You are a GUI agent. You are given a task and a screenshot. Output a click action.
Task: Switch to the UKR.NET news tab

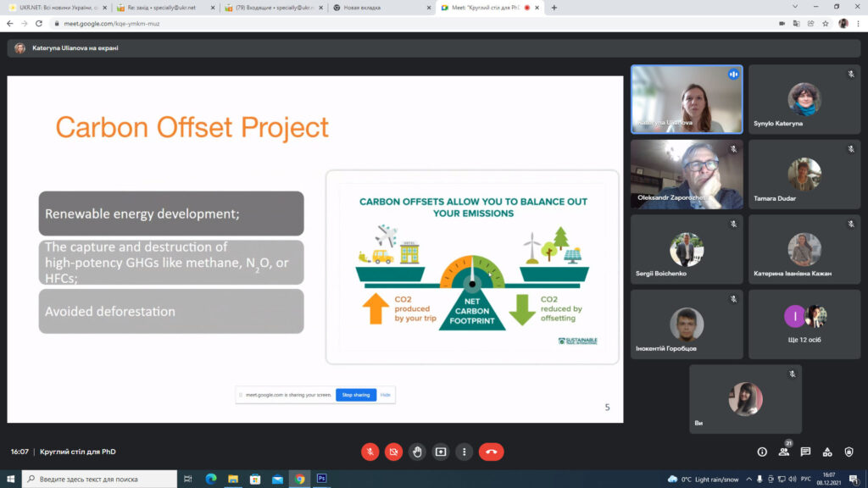pyautogui.click(x=58, y=8)
